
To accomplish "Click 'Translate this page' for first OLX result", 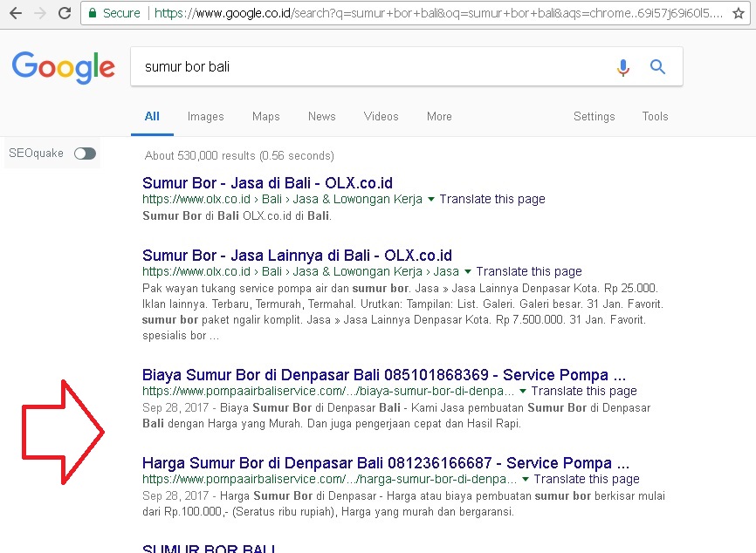I will coord(492,200).
